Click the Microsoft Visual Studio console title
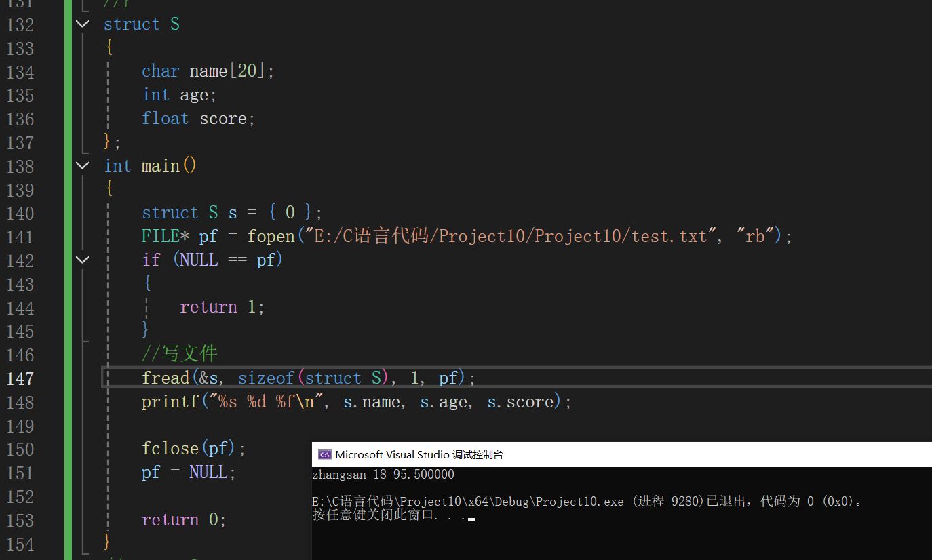This screenshot has width=932, height=560. point(419,454)
